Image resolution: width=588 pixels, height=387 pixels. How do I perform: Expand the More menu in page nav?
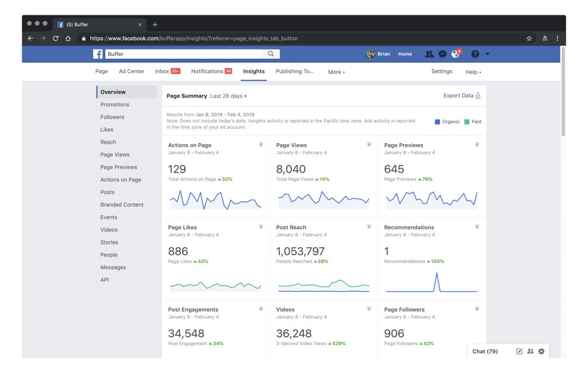(336, 72)
